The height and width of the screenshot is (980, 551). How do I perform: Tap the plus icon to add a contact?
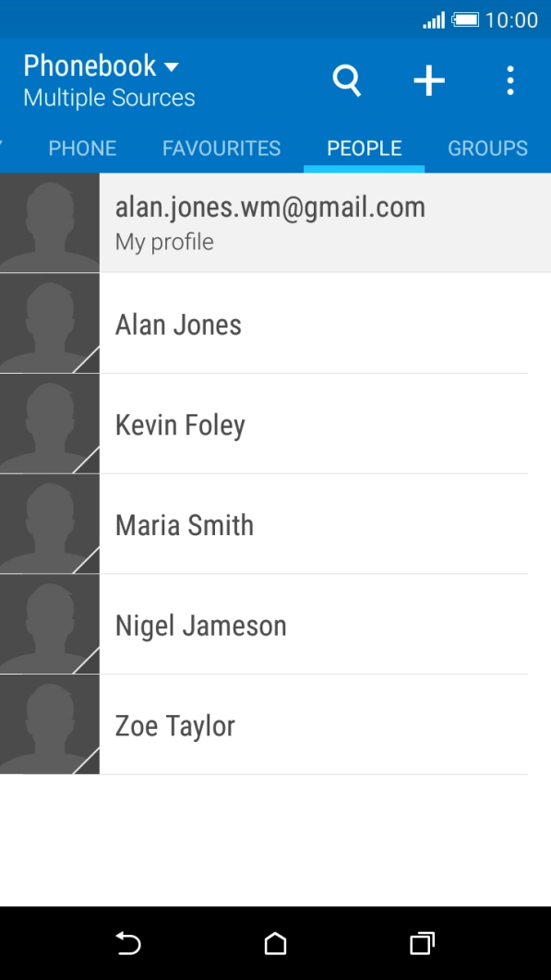click(428, 80)
